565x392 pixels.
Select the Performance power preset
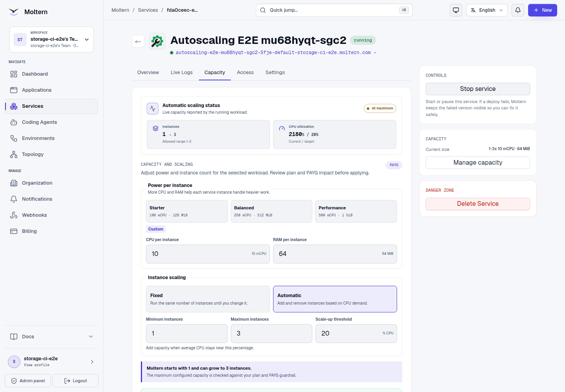(356, 211)
